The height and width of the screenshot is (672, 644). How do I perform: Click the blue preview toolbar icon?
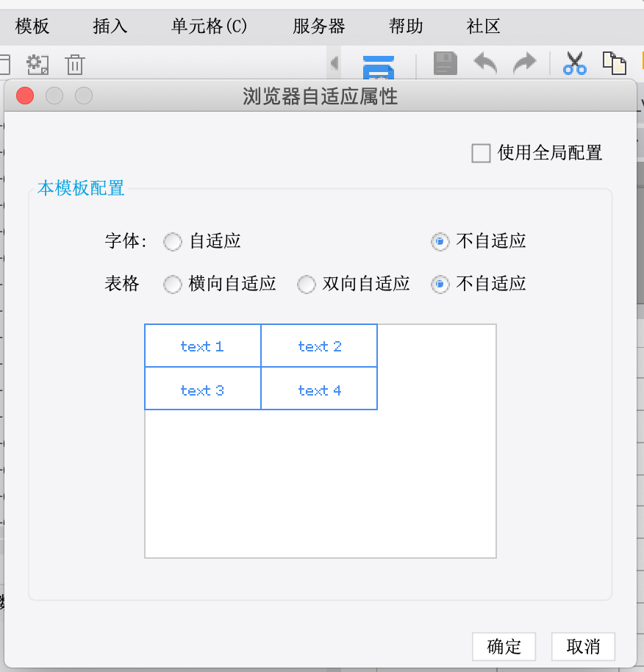coord(379,68)
